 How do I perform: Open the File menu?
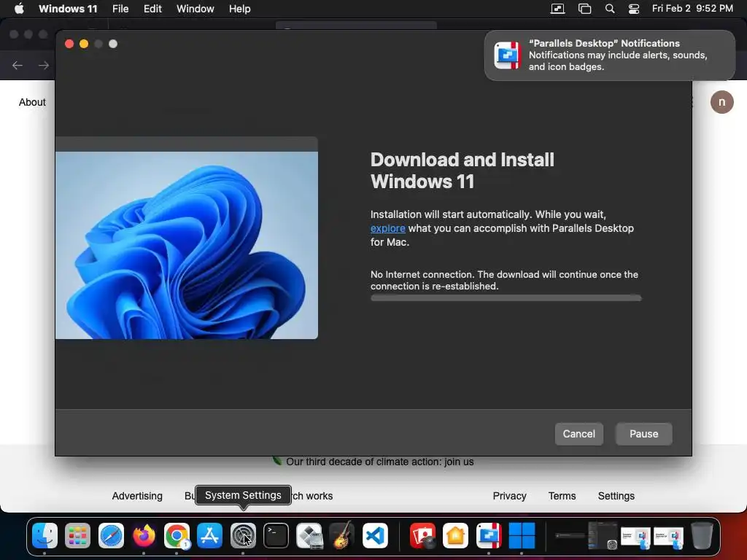click(x=120, y=9)
